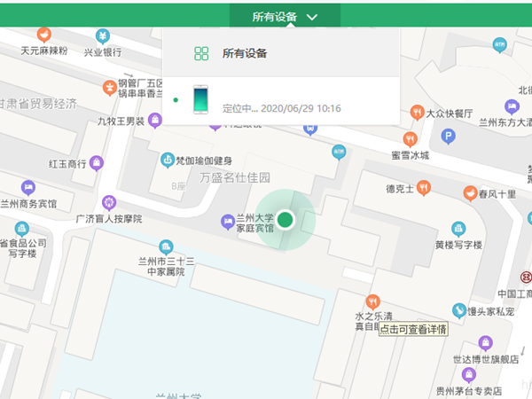Click the 梵伽瑜伽健身 fitness marker icon
This screenshot has width=532, height=399.
tap(165, 160)
